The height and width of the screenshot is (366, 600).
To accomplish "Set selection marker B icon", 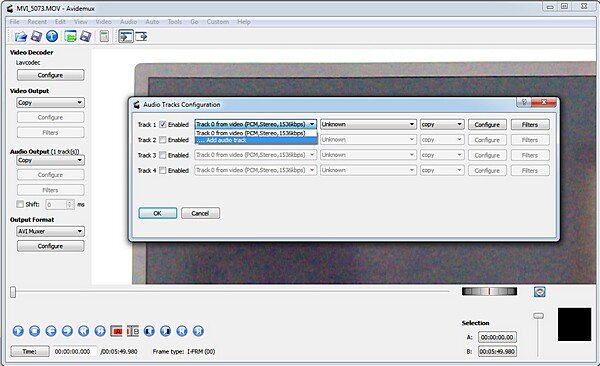I will 133,331.
